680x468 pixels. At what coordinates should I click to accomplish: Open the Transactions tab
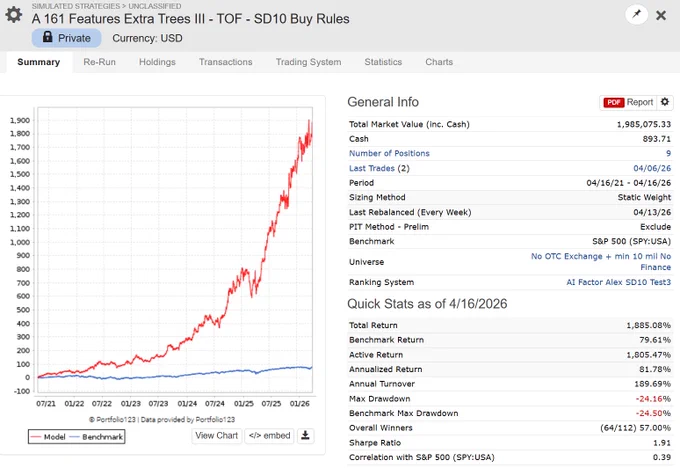[226, 62]
